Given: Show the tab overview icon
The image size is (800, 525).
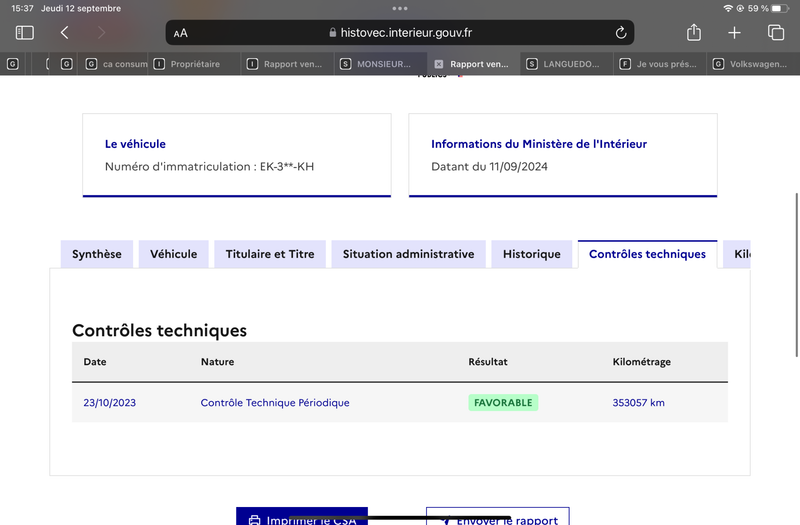Looking at the screenshot, I should pyautogui.click(x=776, y=33).
